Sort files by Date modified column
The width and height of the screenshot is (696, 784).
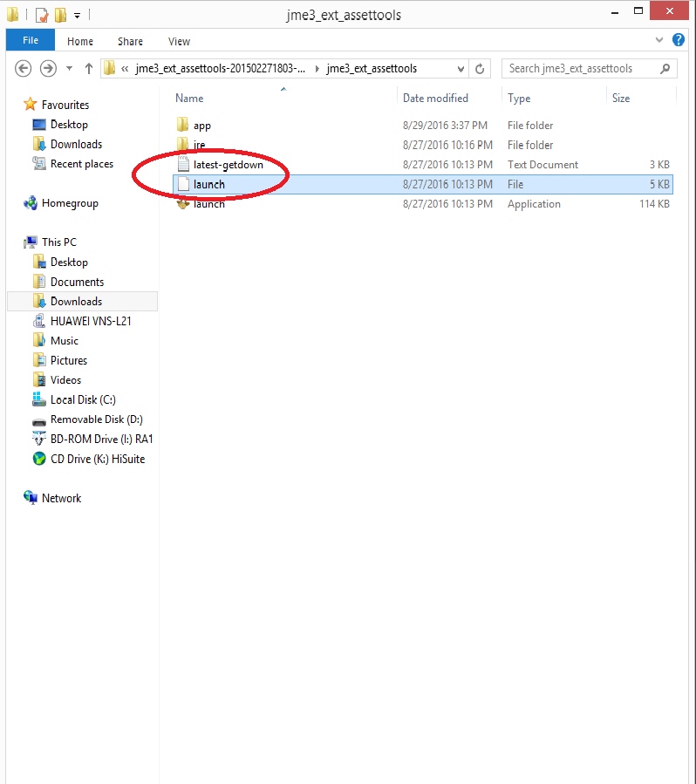pyautogui.click(x=435, y=98)
